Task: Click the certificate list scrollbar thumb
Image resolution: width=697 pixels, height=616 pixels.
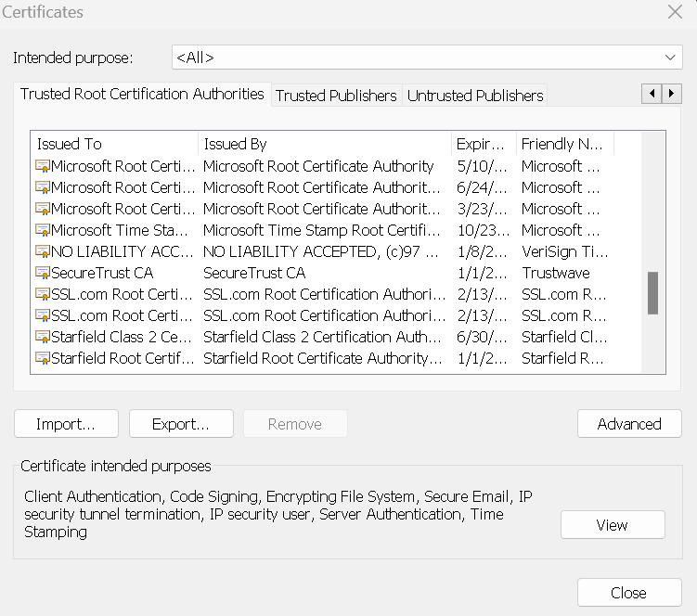Action: (652, 293)
